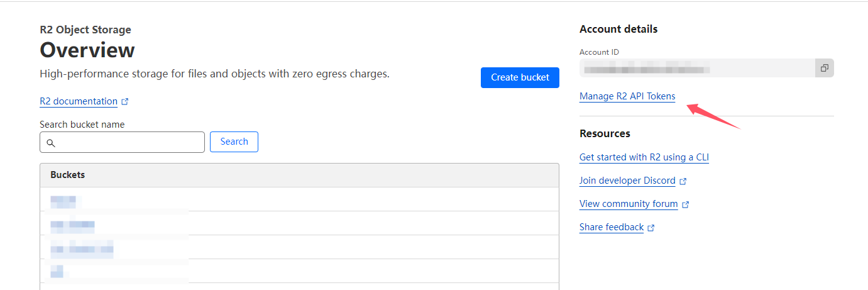
Task: Copy the Account ID with the copy icon
Action: coord(824,68)
